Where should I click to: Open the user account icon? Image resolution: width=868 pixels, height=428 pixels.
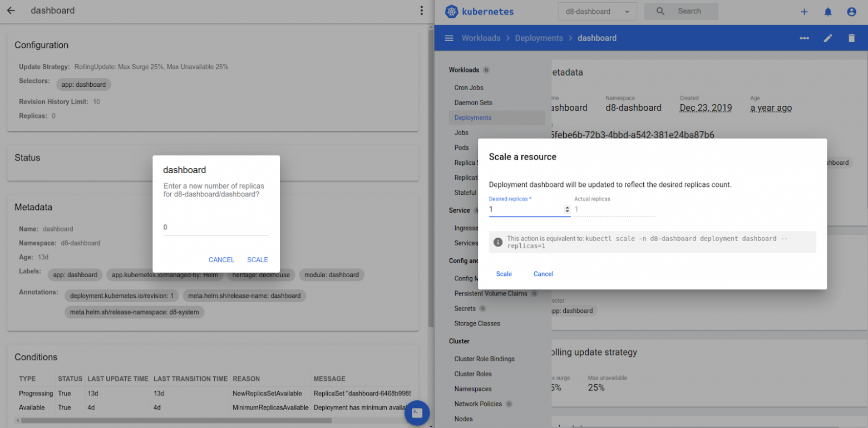click(x=851, y=12)
